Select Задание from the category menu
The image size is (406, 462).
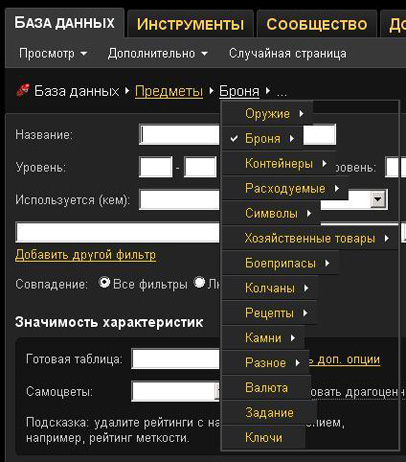point(269,412)
